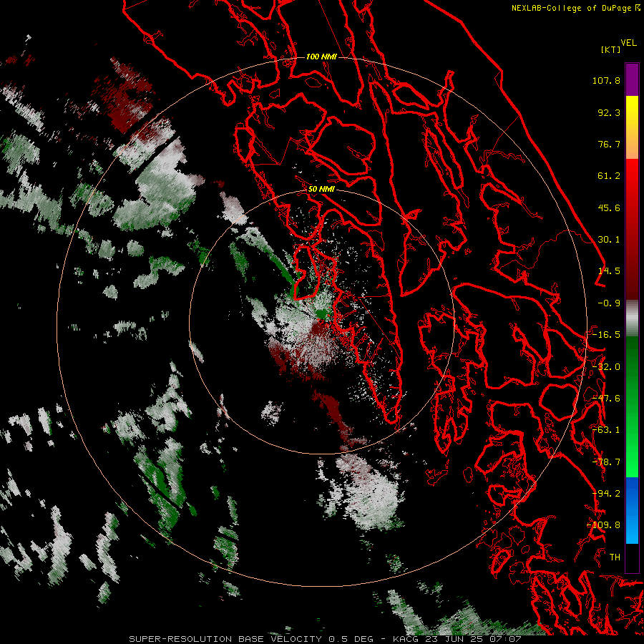The width and height of the screenshot is (644, 644).
Task: Click the yellow-orange segment of the color bar
Action: point(632,127)
